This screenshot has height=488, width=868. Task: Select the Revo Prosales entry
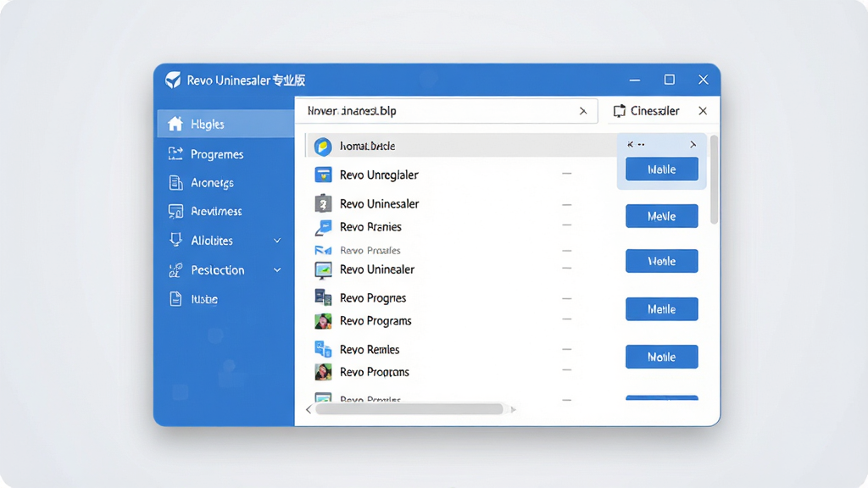[370, 251]
